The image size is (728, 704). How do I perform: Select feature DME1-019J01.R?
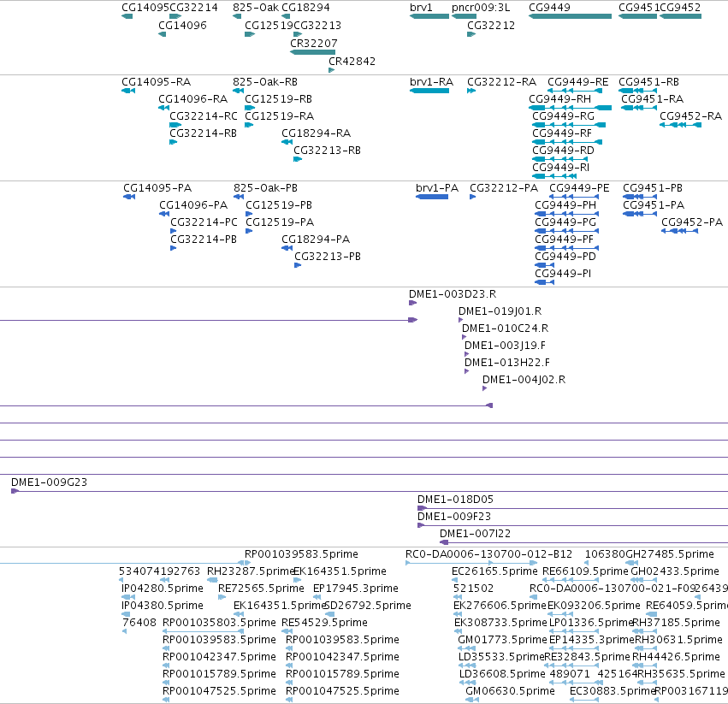pyautogui.click(x=500, y=311)
